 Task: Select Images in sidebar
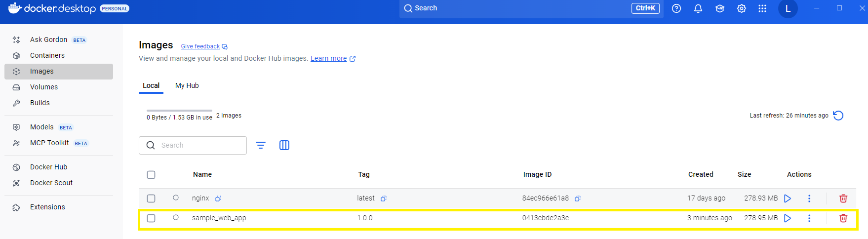click(59, 71)
